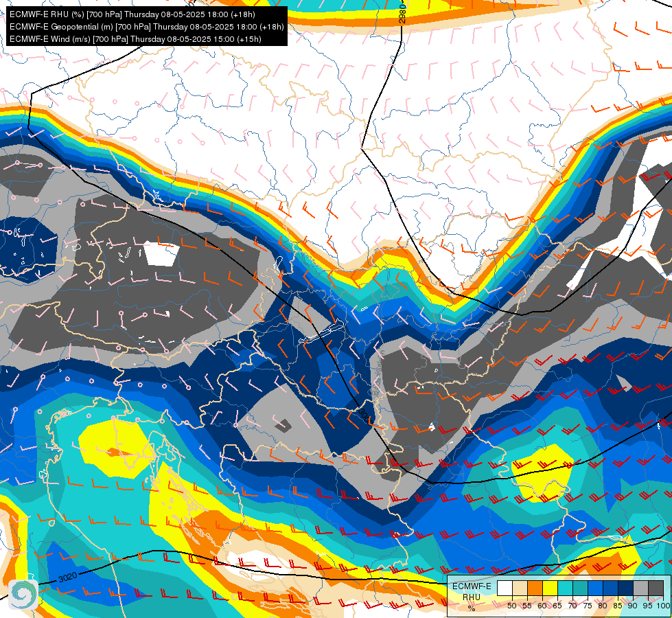Click the legend tick value 65
This screenshot has height=618, width=672.
[557, 606]
